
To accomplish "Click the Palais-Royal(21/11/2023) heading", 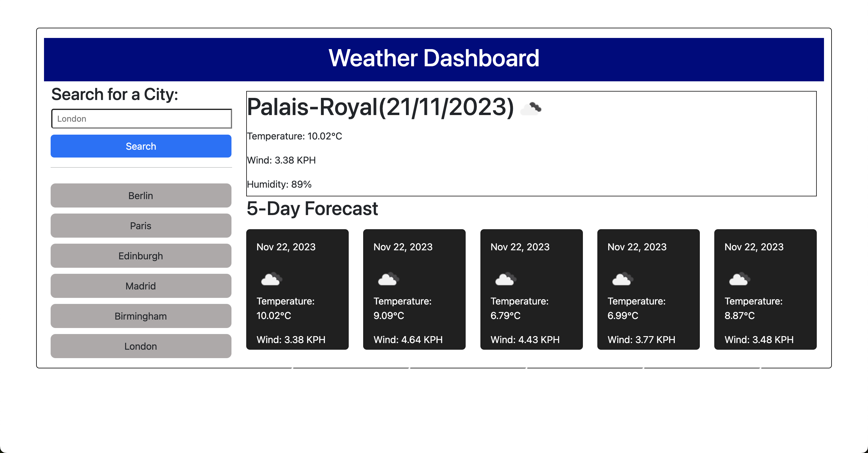I will (380, 107).
